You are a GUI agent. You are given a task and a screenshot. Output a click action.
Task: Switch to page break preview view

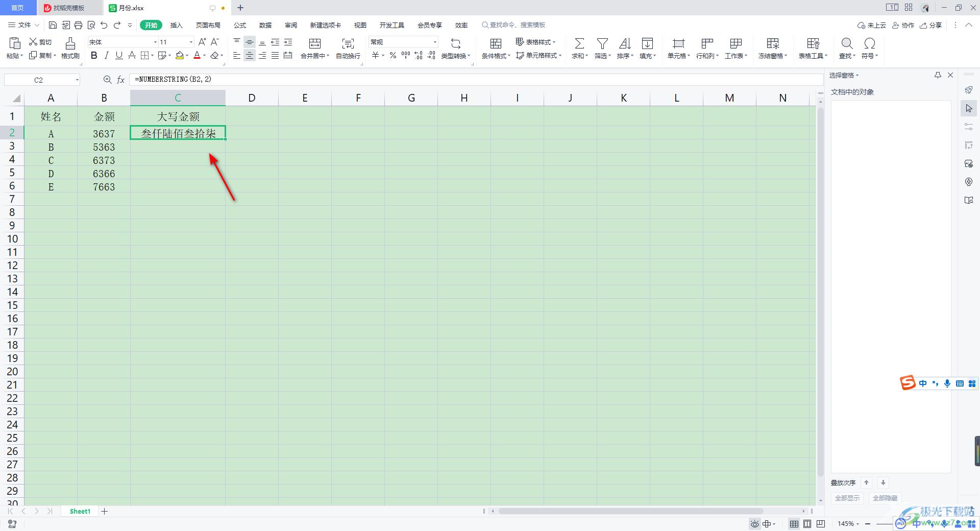[x=821, y=524]
